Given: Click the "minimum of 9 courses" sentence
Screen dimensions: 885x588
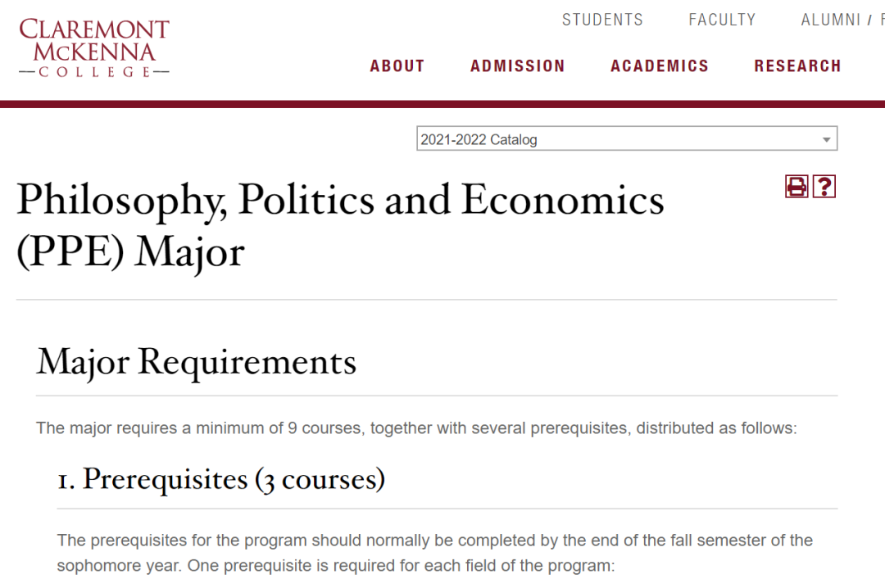Looking at the screenshot, I should [416, 428].
